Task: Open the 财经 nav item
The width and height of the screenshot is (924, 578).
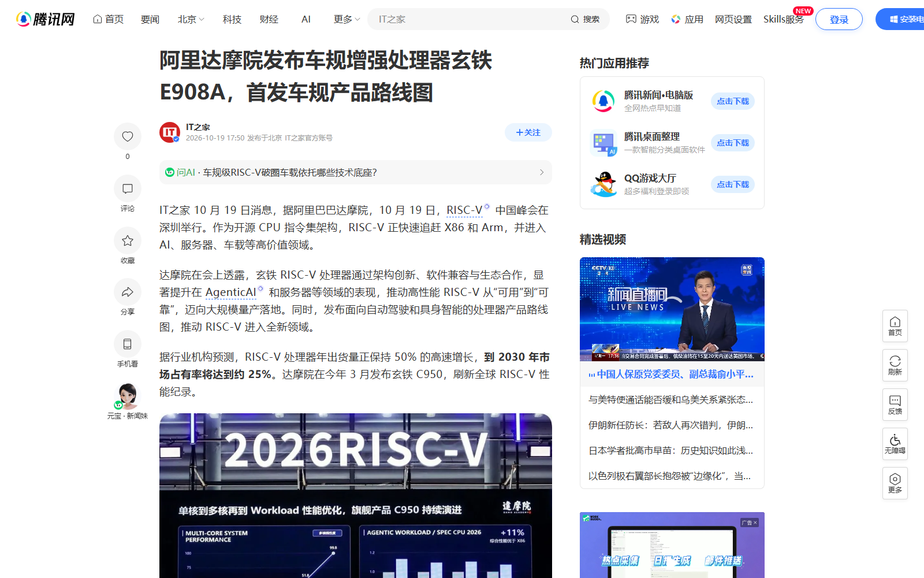Action: click(269, 19)
